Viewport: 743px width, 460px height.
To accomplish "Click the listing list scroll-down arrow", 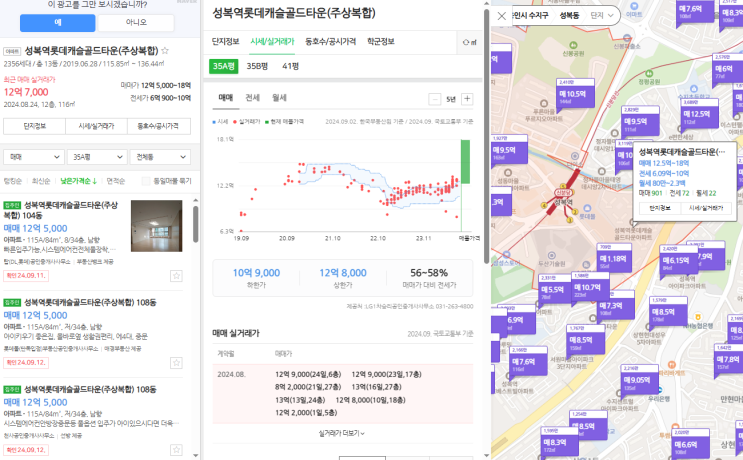I will (x=196, y=455).
